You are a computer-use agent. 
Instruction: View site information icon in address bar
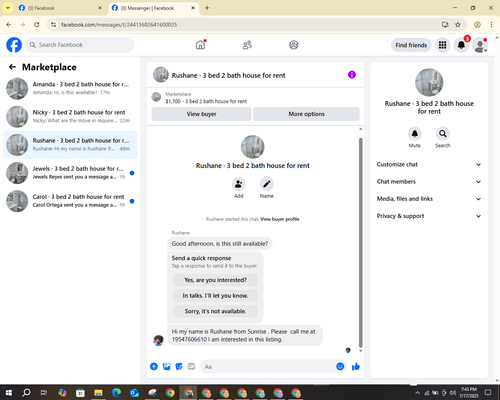53,24
